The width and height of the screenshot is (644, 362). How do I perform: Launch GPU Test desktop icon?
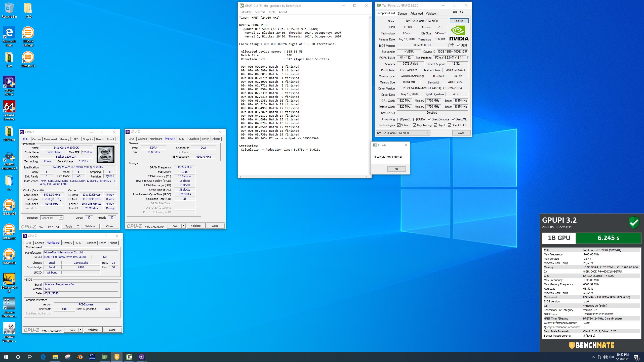tap(9, 134)
